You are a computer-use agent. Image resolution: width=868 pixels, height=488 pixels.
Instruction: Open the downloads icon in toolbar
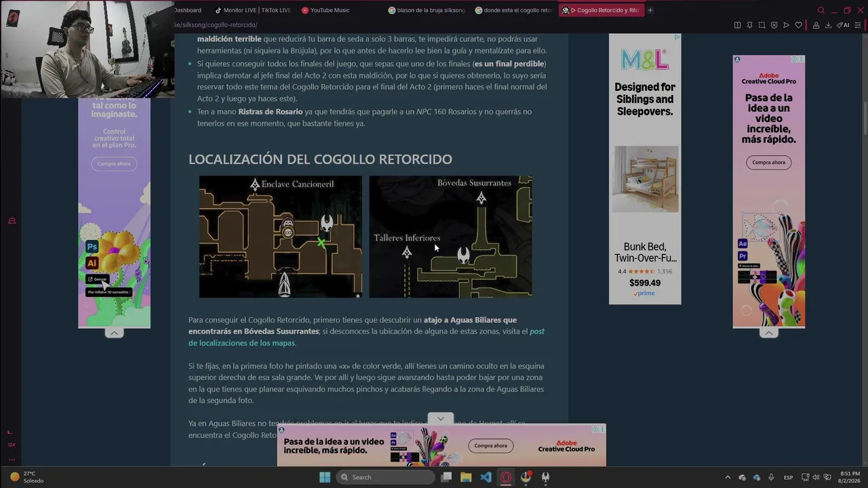click(x=828, y=25)
